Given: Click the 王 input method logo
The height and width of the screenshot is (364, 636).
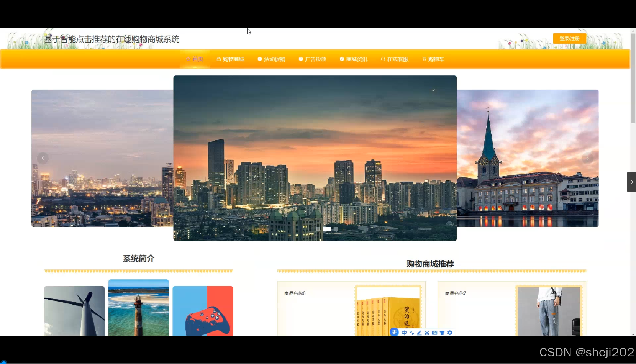Looking at the screenshot, I should coord(394,332).
